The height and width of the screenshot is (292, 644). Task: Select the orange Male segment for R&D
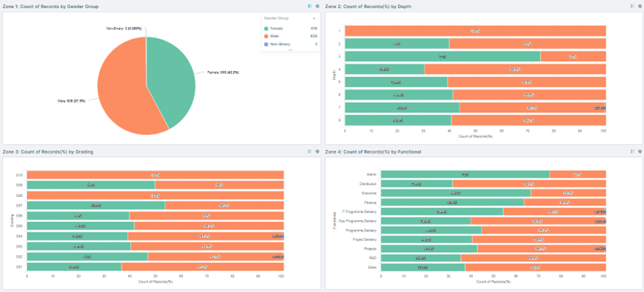[533, 258]
